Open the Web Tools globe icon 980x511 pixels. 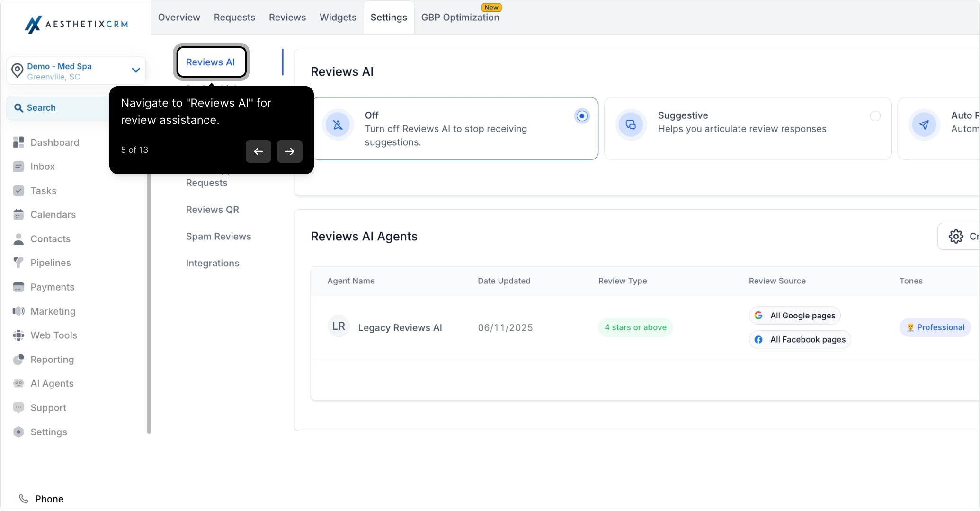(x=18, y=335)
